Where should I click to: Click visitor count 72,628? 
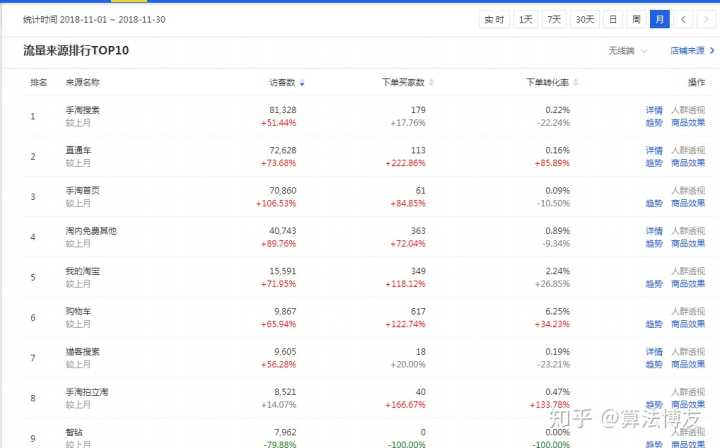click(282, 151)
